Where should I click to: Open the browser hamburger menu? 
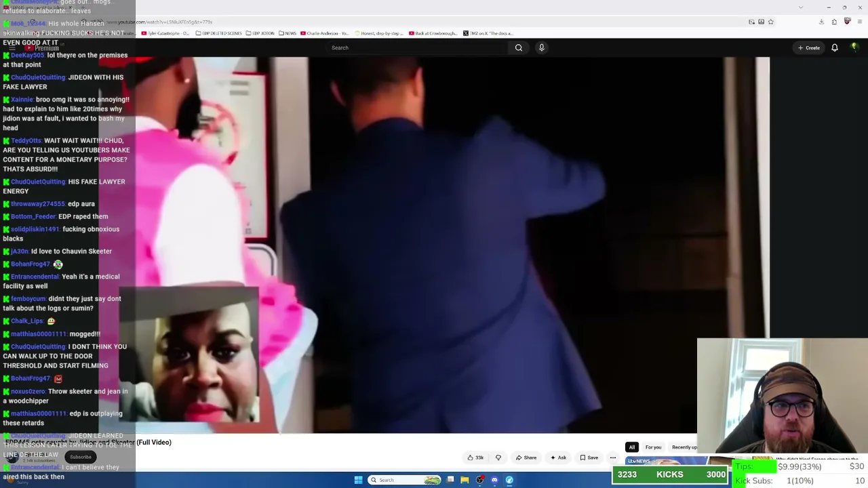pyautogui.click(x=859, y=22)
